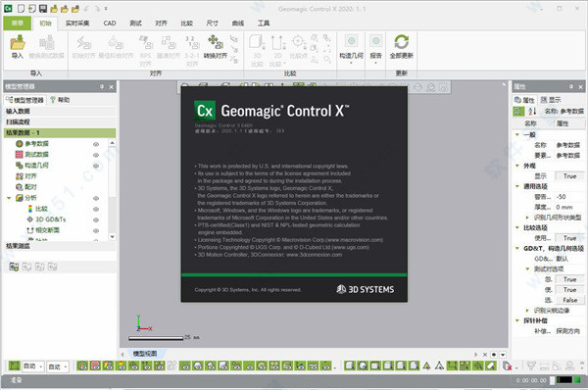Switch to the 曲线 ribbon tab
The image size is (588, 390).
click(238, 24)
